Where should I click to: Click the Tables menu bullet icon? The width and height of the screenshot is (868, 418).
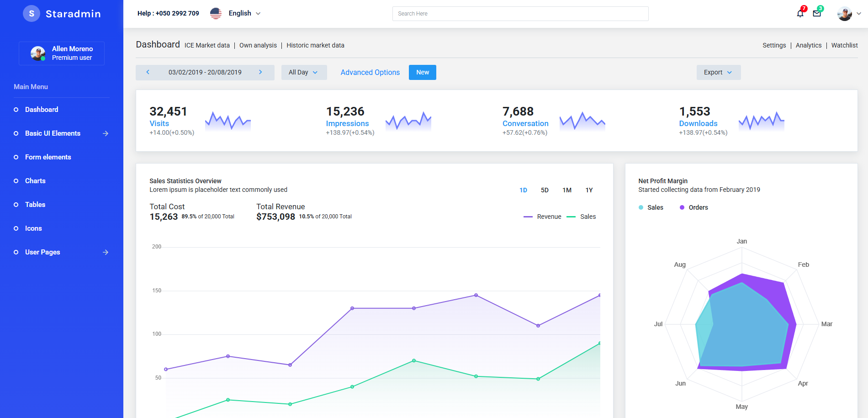pos(16,205)
